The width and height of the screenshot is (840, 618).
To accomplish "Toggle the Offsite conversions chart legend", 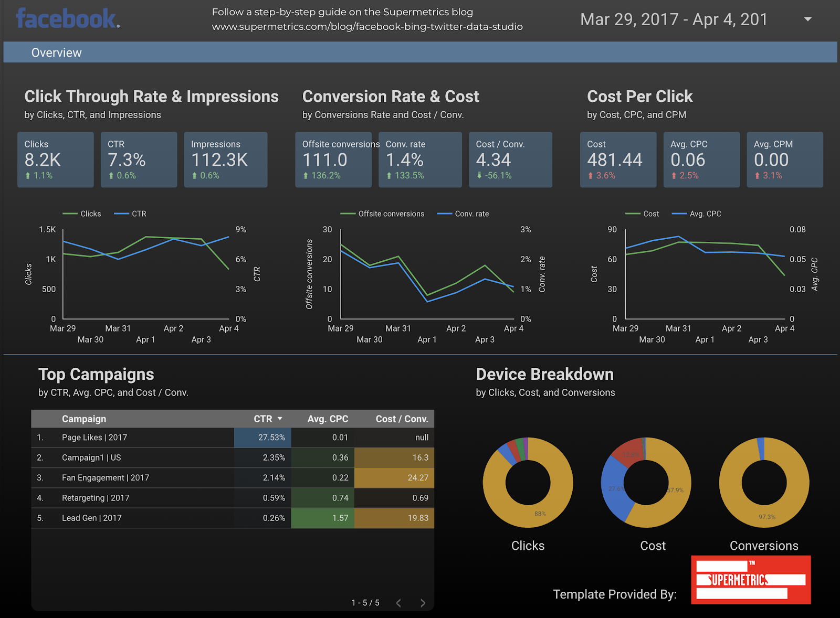I will [x=382, y=214].
